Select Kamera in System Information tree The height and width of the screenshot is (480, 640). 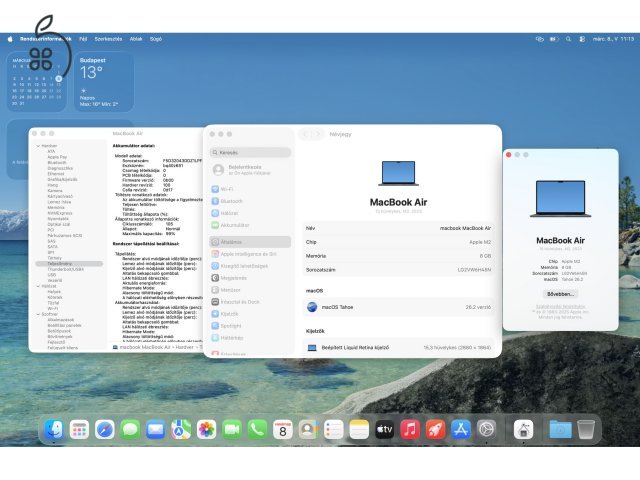tap(55, 191)
